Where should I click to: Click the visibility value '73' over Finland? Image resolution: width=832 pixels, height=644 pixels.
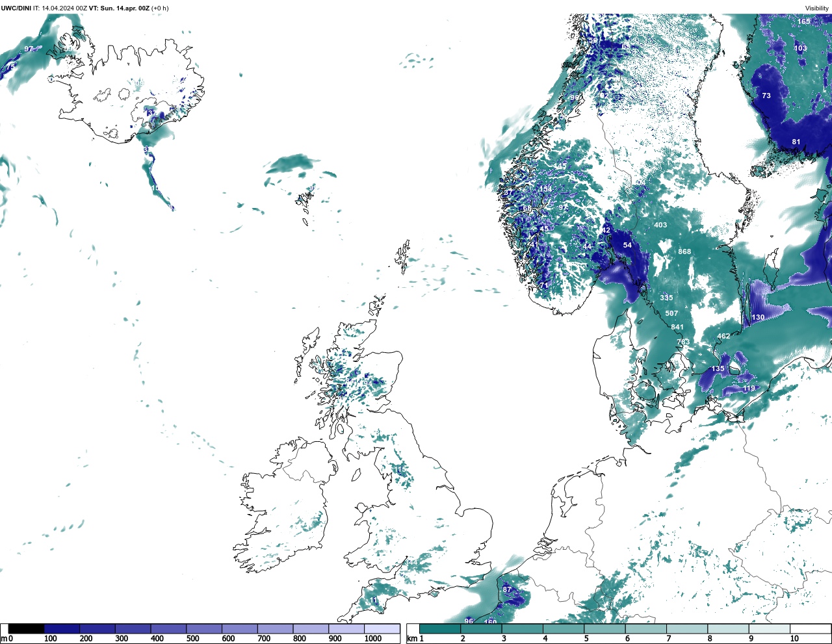click(x=766, y=96)
